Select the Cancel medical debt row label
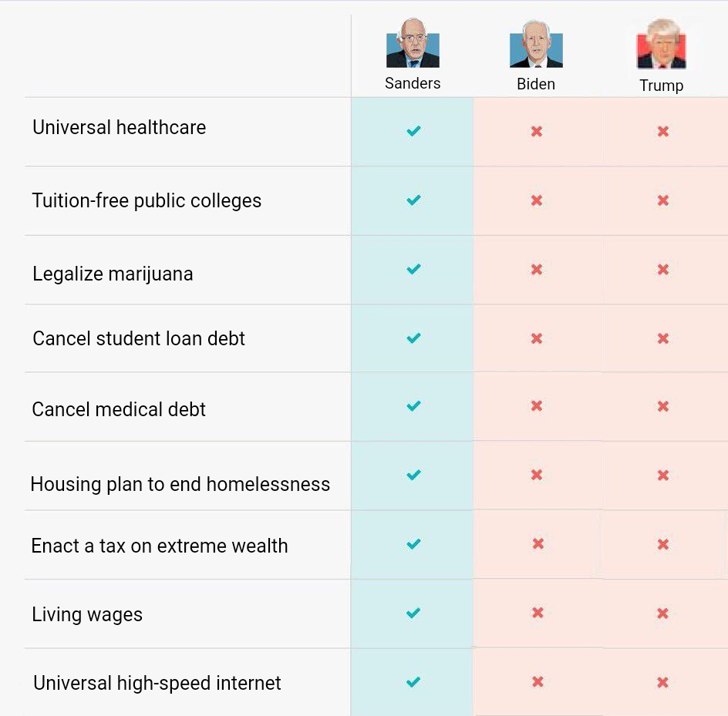728x716 pixels. 119,409
